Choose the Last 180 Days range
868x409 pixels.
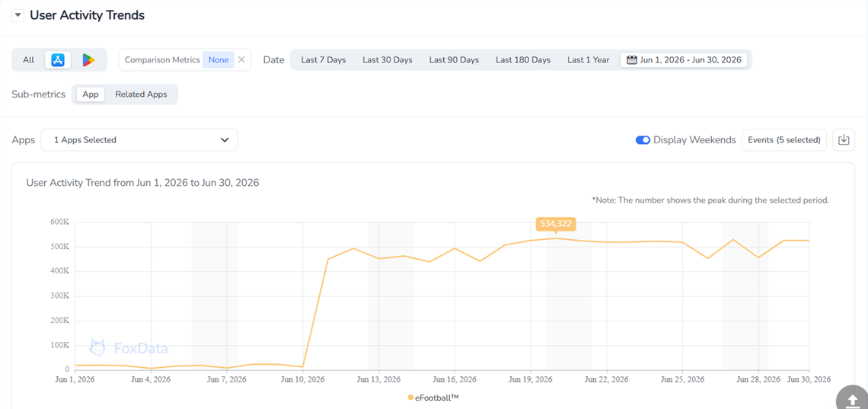tap(523, 59)
